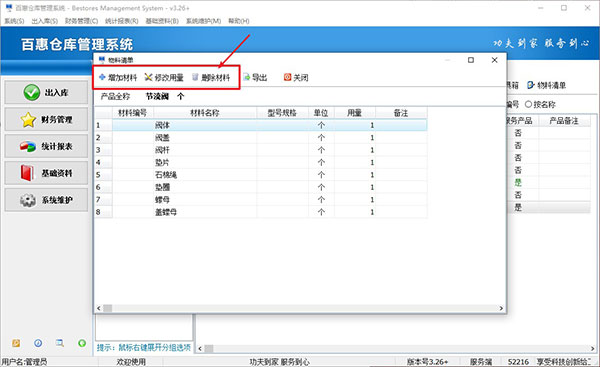This screenshot has height=367, width=600.
Task: Export the list with the 导出 button
Action: (255, 78)
